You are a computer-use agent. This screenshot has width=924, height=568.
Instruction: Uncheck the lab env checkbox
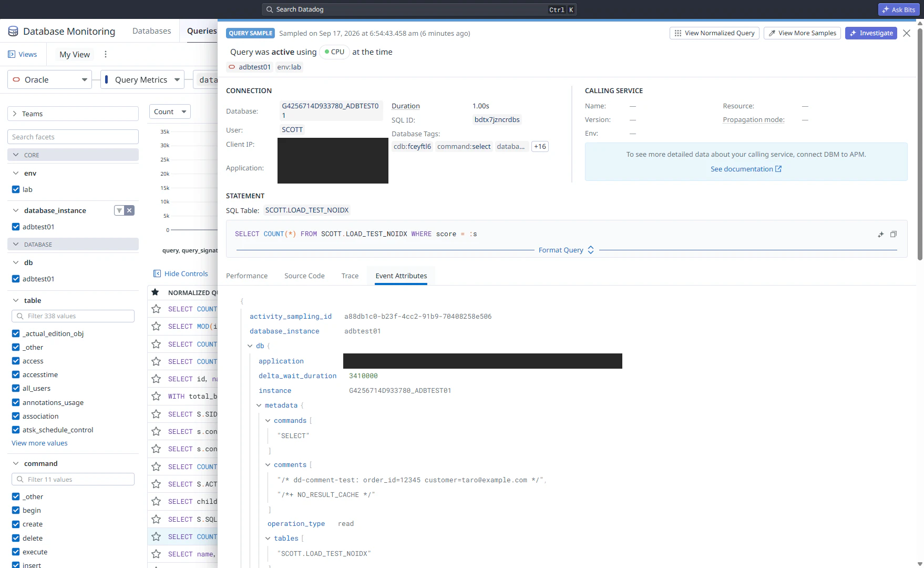(16, 189)
